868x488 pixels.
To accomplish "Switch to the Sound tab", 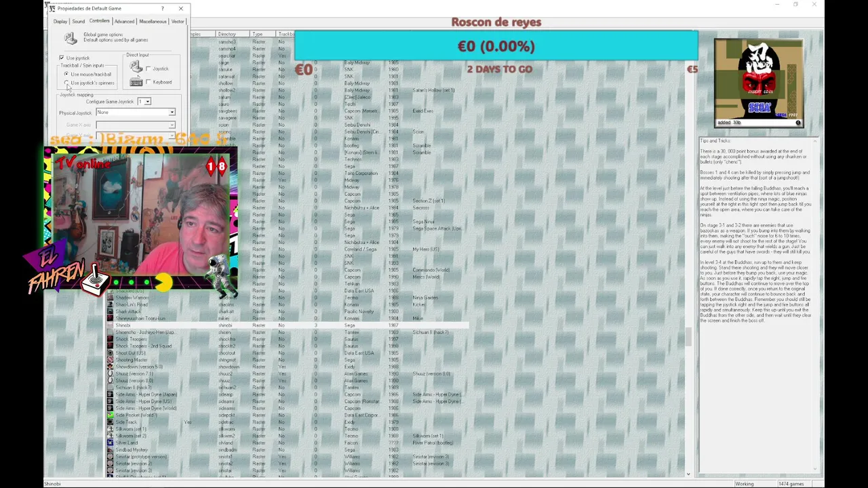I will point(79,22).
